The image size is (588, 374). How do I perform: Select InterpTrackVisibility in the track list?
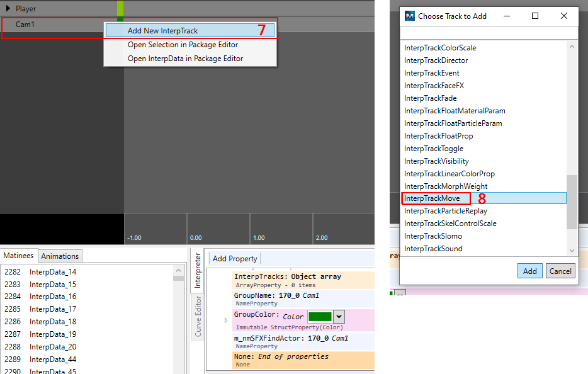(436, 161)
